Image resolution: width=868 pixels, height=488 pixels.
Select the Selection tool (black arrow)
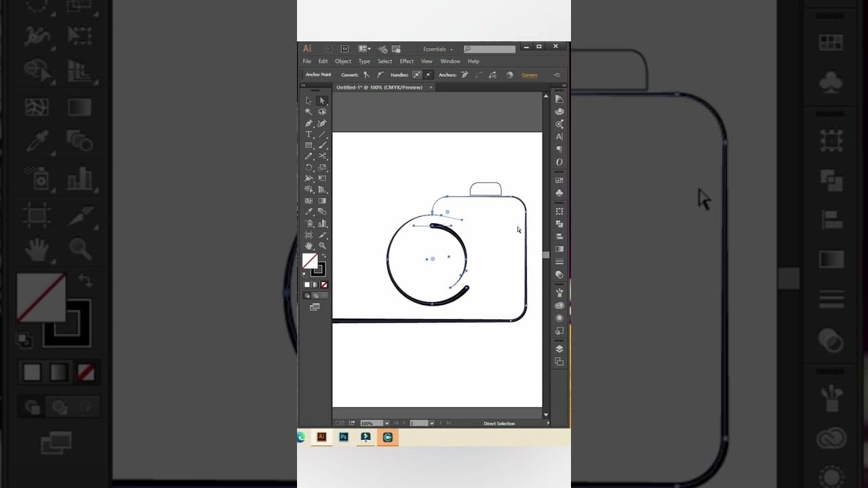[309, 100]
